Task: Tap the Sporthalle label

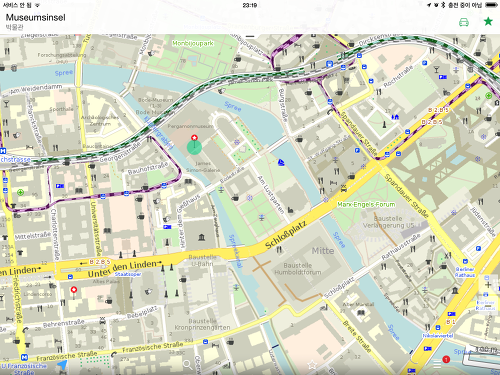Action: click(x=61, y=109)
